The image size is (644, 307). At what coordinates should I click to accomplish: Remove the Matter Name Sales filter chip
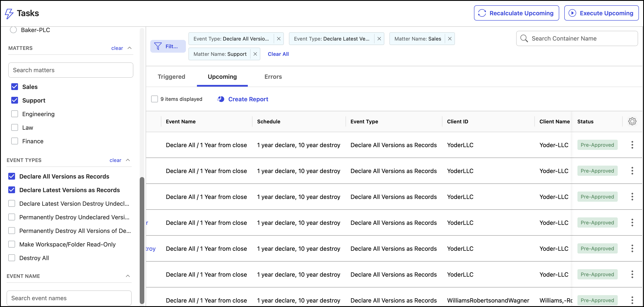tap(449, 39)
